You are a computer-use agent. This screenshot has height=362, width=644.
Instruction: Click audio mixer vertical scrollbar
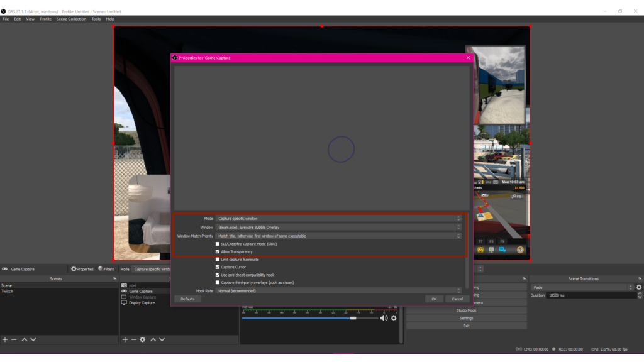(x=401, y=324)
